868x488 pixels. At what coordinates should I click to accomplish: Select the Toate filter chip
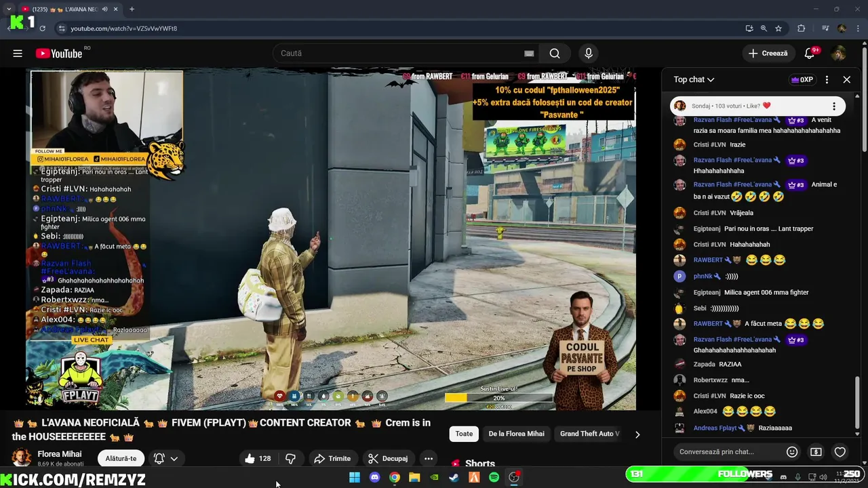click(464, 434)
